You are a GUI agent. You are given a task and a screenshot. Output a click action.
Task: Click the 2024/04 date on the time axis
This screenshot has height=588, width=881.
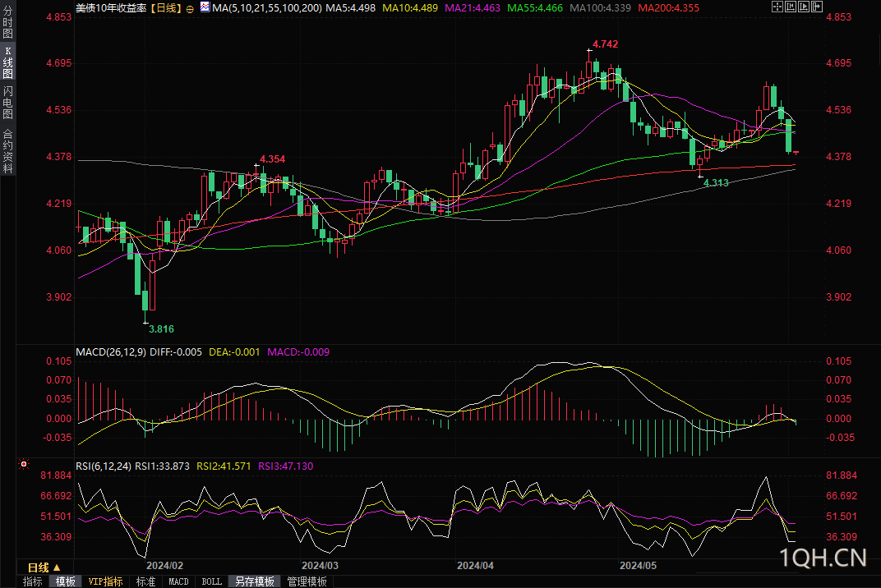[x=475, y=566]
